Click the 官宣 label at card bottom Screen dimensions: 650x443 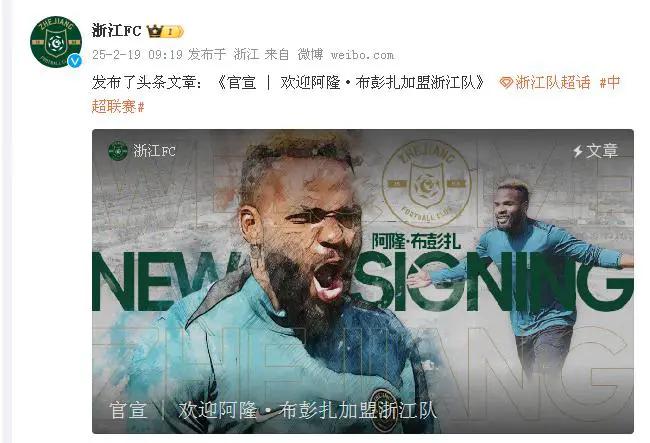point(128,410)
